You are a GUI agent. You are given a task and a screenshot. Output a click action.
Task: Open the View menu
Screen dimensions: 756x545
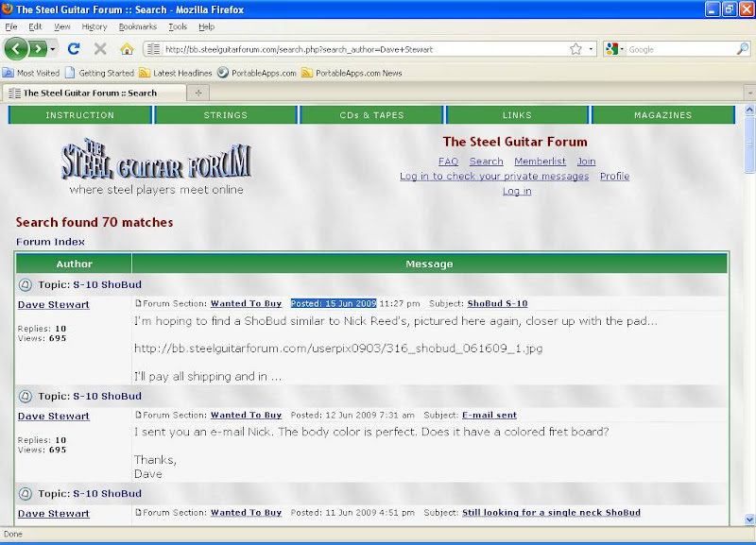click(61, 27)
